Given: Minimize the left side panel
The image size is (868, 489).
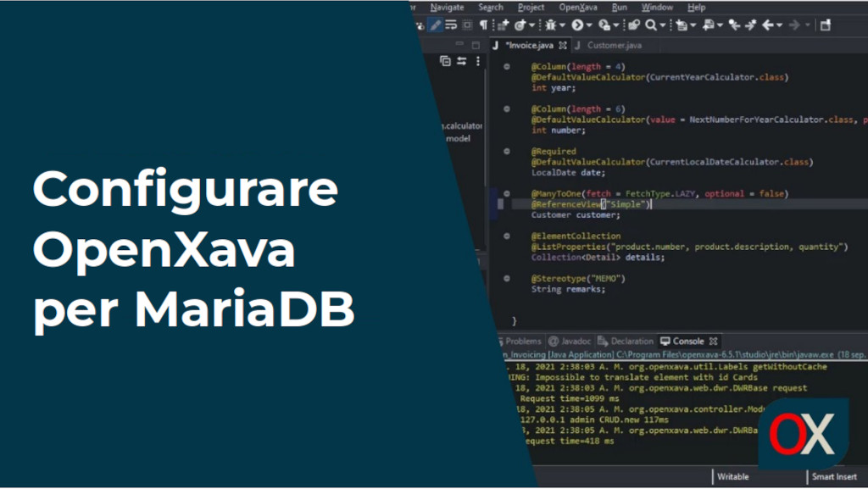Looking at the screenshot, I should coord(459,44).
